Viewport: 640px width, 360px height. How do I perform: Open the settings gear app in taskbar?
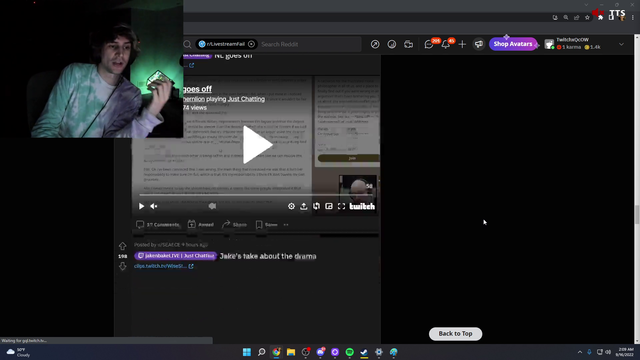[379, 352]
